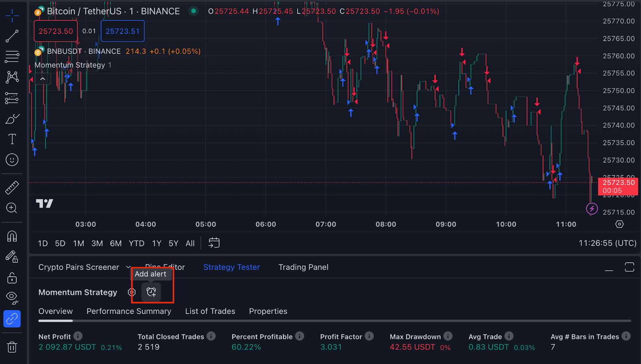The image size is (641, 364).
Task: Click the Net Profit info icon
Action: pos(78,336)
